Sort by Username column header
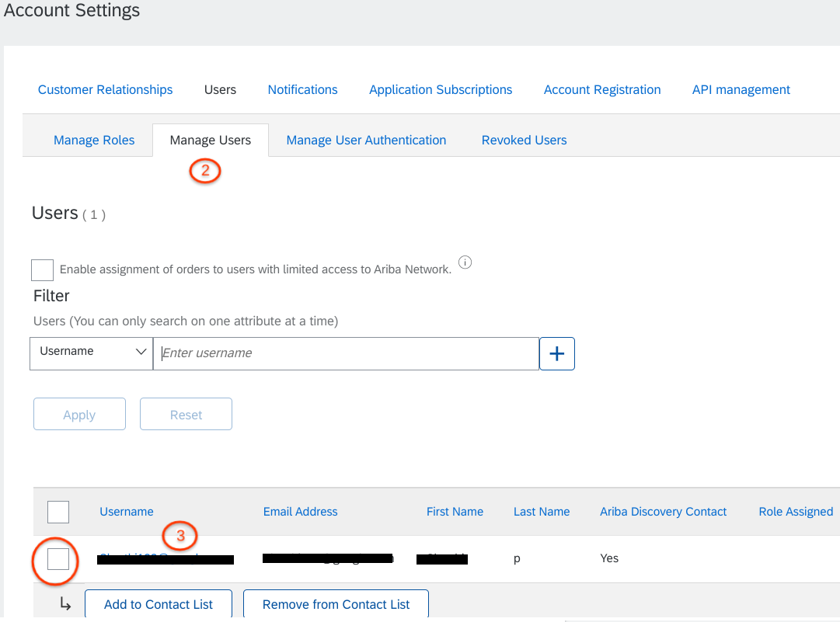The width and height of the screenshot is (840, 622). click(x=127, y=512)
